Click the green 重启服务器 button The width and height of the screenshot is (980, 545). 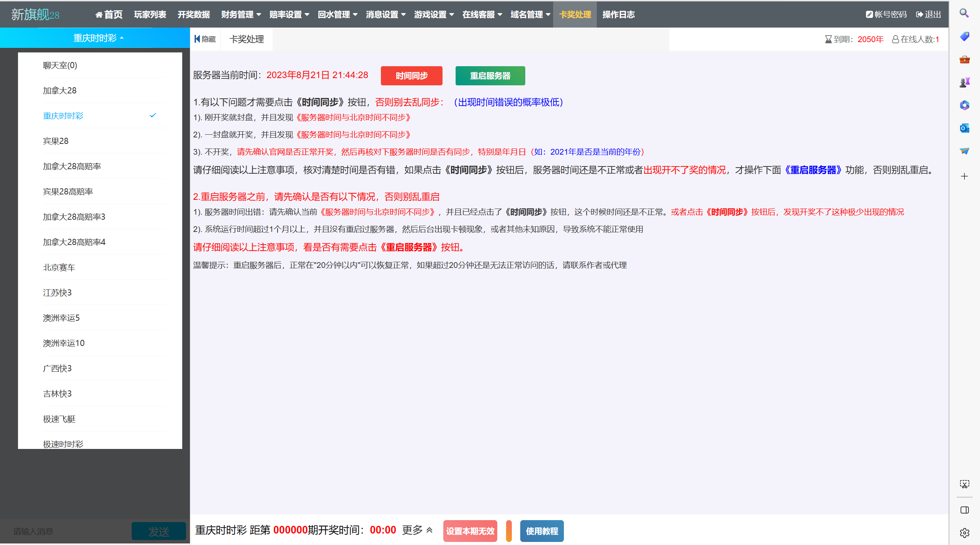(x=490, y=76)
